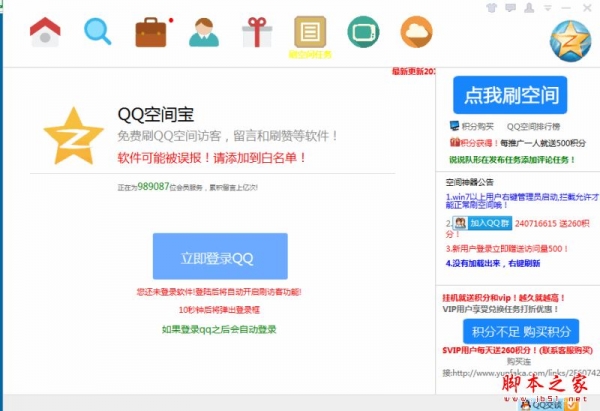Click the 您还未登录软件 red notice text
The height and width of the screenshot is (411, 600).
219,292
